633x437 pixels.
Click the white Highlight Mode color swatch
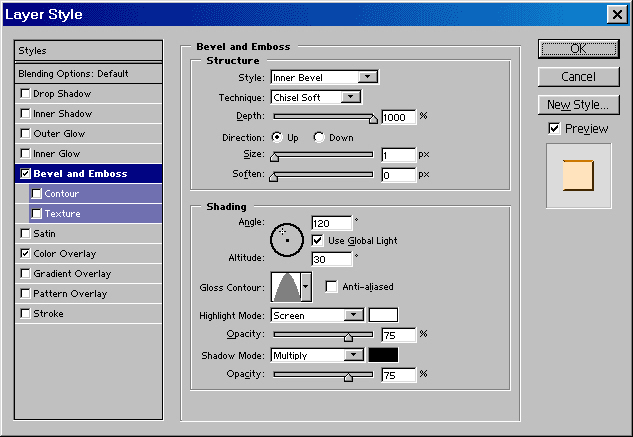point(383,315)
